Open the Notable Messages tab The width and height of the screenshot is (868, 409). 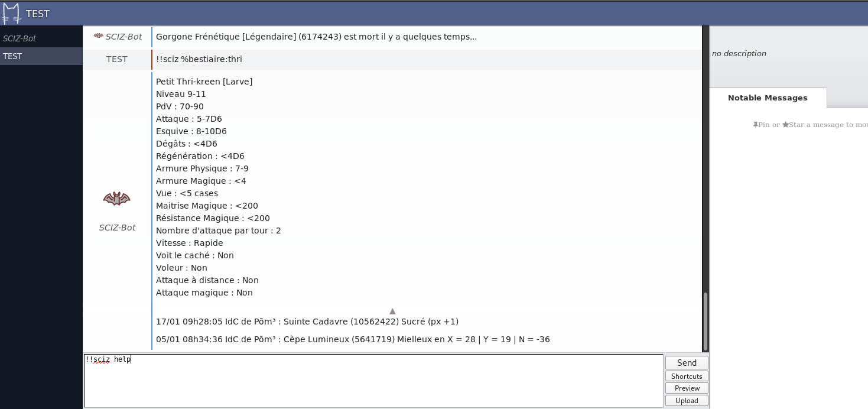pos(767,98)
